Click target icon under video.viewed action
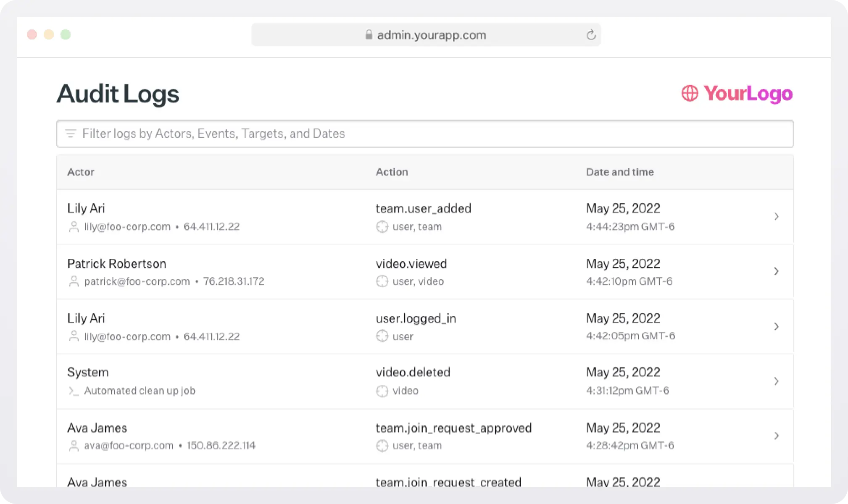Screen dimensions: 848x504 coord(382,281)
